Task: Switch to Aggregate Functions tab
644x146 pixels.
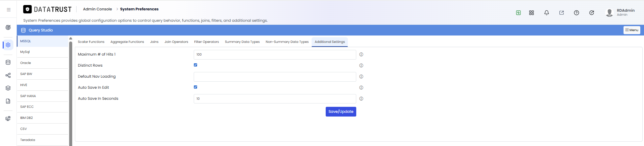Action: click(127, 42)
